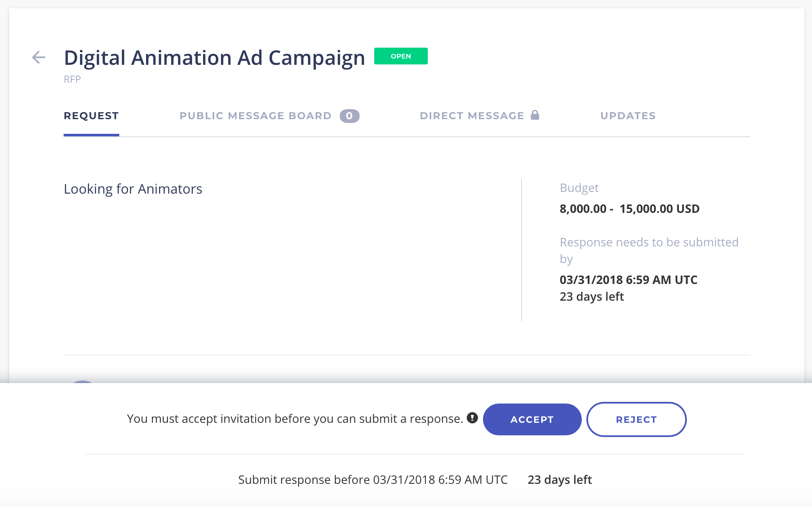Click the must accept invitation notice text
Image resolution: width=812 pixels, height=506 pixels.
pos(295,419)
